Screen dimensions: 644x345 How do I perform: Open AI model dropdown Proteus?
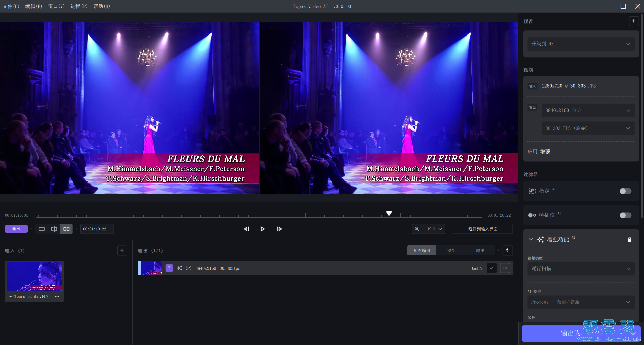coord(581,302)
